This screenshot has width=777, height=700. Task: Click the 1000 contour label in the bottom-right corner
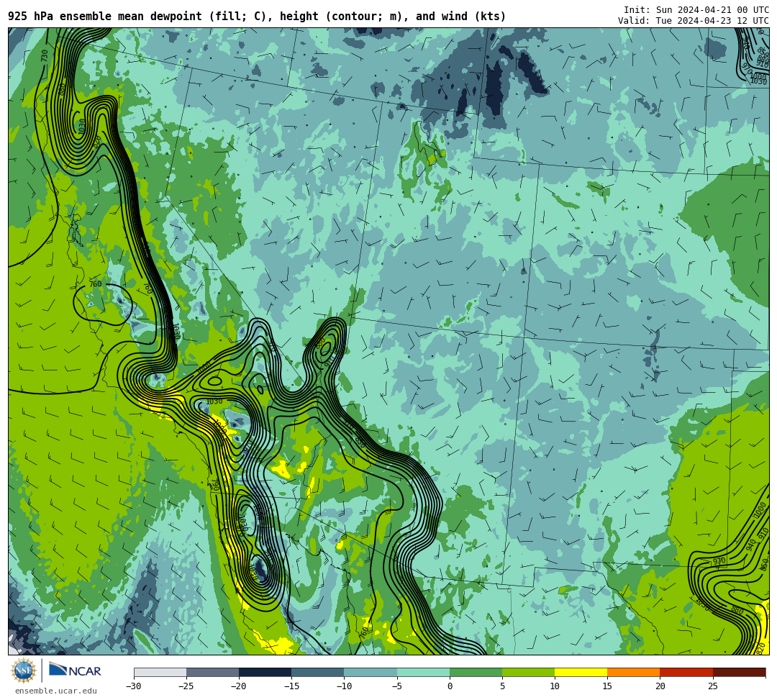[760, 510]
